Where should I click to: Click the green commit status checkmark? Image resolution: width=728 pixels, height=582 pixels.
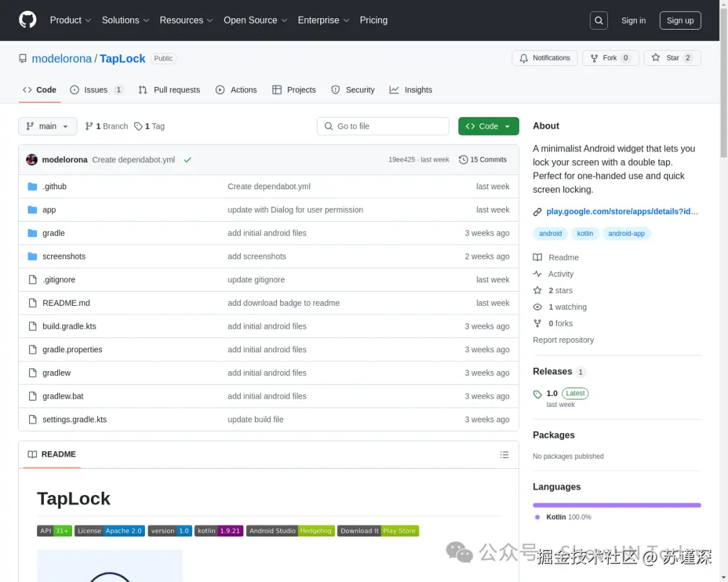click(x=187, y=160)
